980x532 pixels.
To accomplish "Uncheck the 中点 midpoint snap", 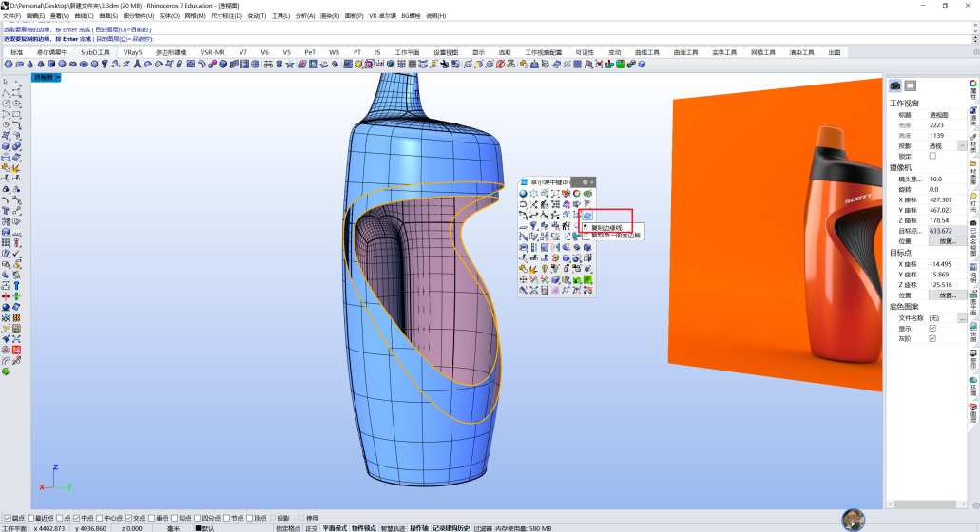I will [76, 518].
